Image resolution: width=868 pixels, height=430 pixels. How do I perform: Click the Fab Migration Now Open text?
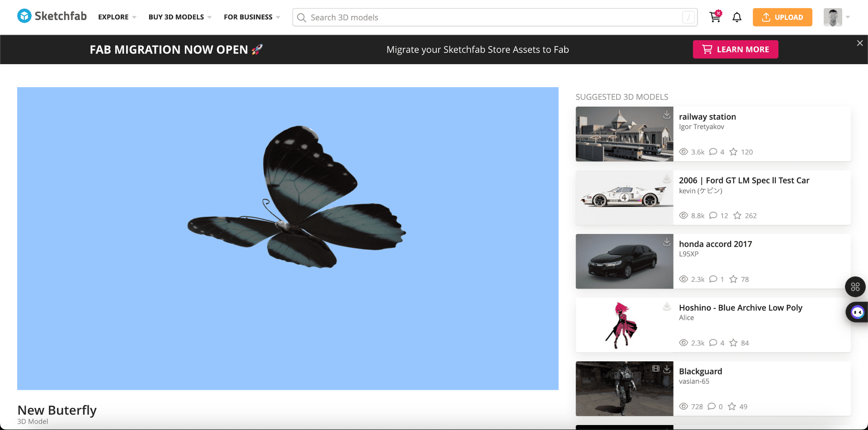[x=176, y=49]
